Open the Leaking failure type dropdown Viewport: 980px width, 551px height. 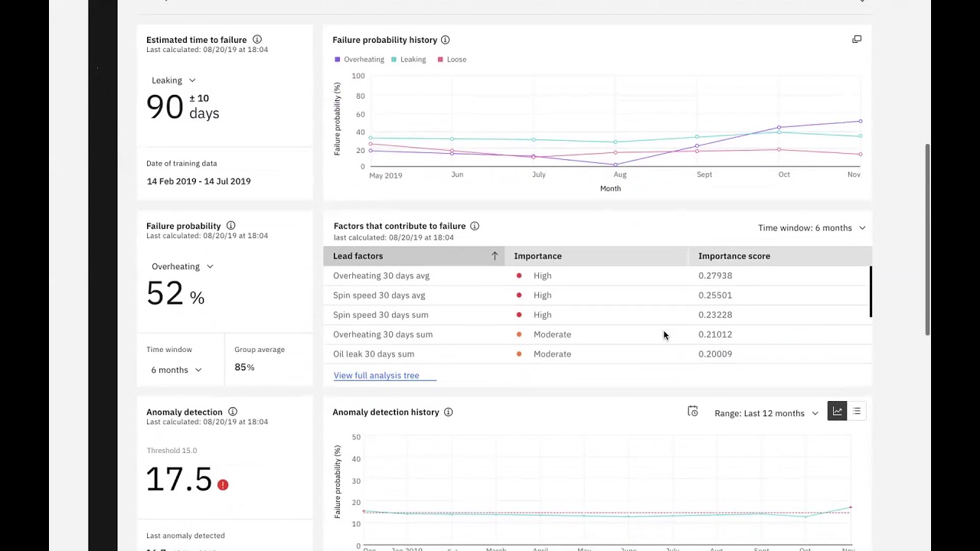point(174,80)
